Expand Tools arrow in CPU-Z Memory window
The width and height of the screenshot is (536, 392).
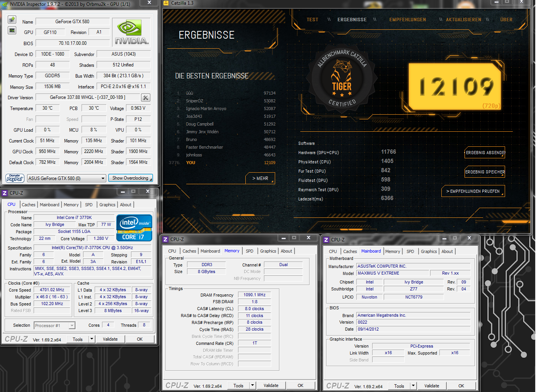coord(252,385)
